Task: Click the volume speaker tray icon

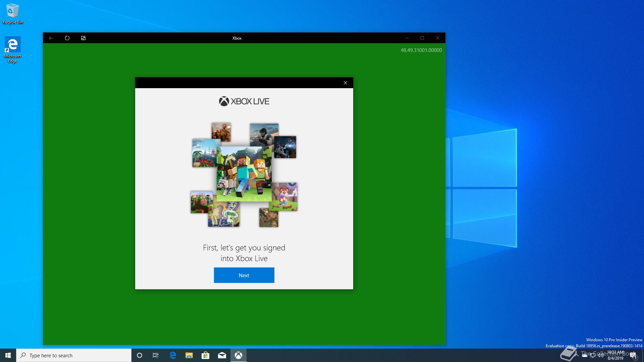Action: click(x=600, y=356)
